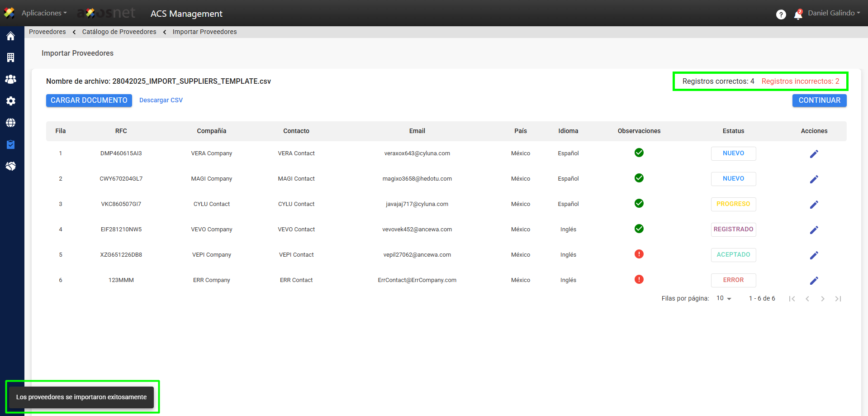This screenshot has height=416, width=868.
Task: Edit row 4 VEVO Company with pencil
Action: (814, 230)
